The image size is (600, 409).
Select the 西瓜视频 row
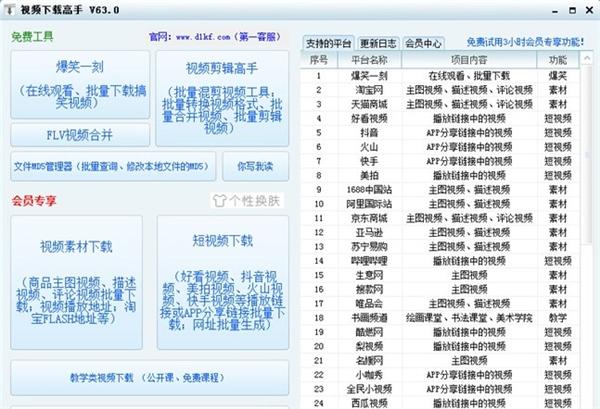pos(440,403)
